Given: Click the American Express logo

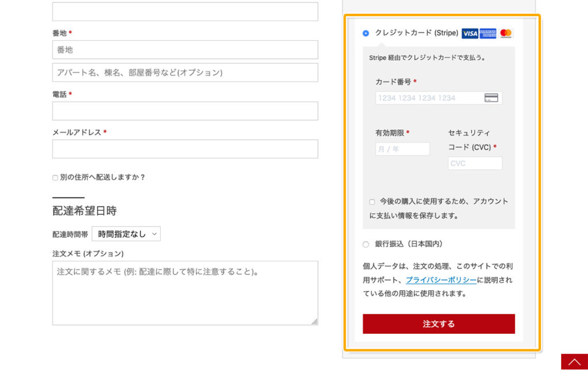Looking at the screenshot, I should tap(488, 33).
